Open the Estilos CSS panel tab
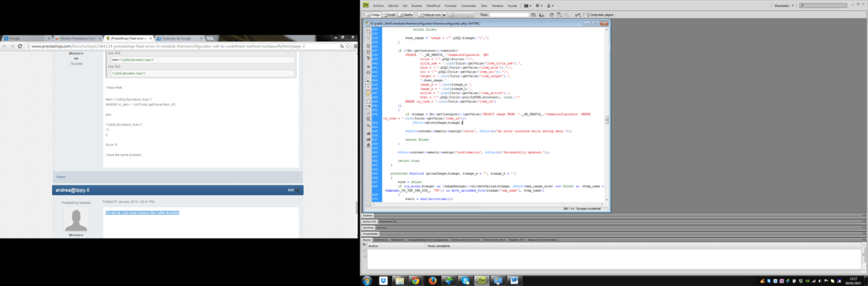The width and height of the screenshot is (868, 286). coord(369,221)
